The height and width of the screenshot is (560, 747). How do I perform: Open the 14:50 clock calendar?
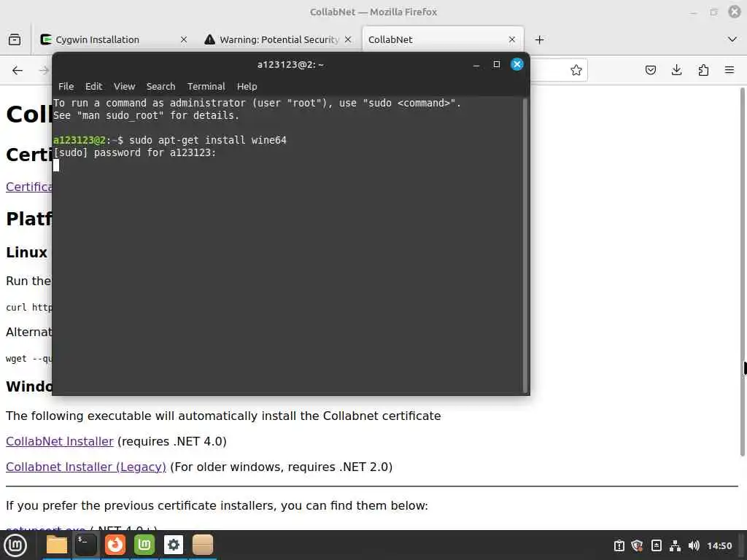719,545
